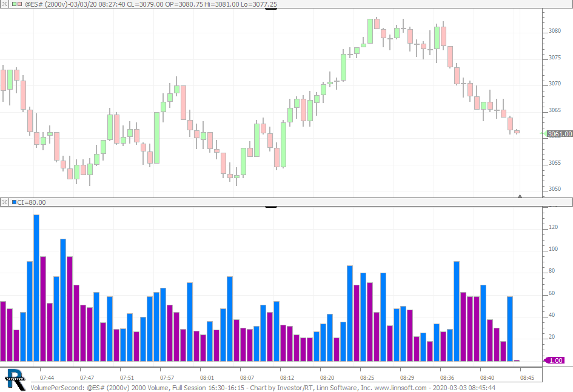Screen dimensions: 573x392
Task: Click the 07:57 time axis label
Action: point(167,378)
